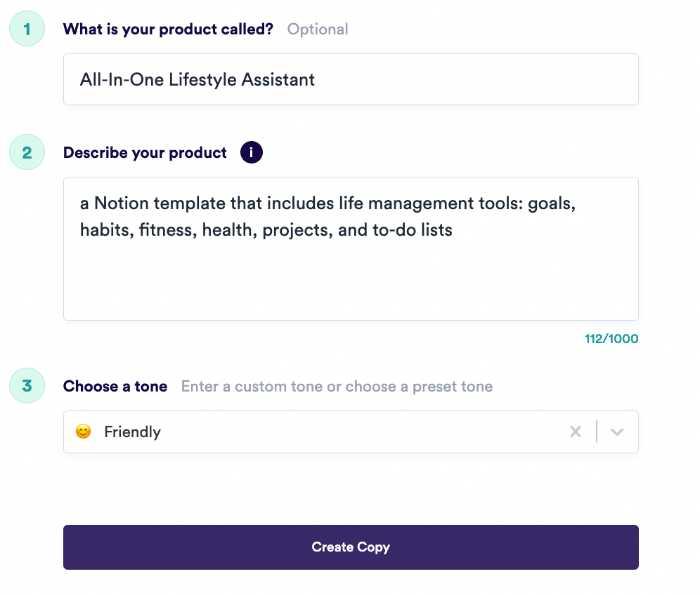Click the step 3 number badge
Screen dimensions: 700x595
point(27,386)
